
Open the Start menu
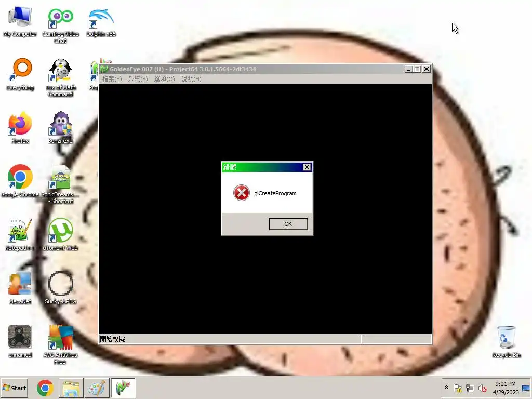pos(15,388)
